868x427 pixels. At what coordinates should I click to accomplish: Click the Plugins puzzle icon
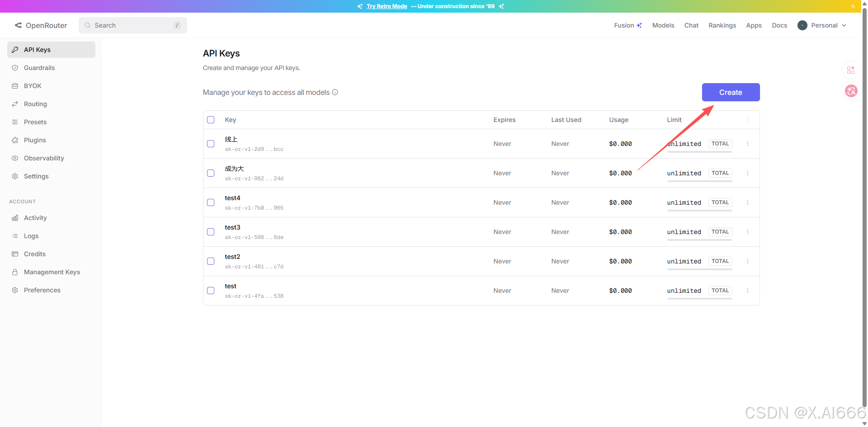(x=15, y=140)
